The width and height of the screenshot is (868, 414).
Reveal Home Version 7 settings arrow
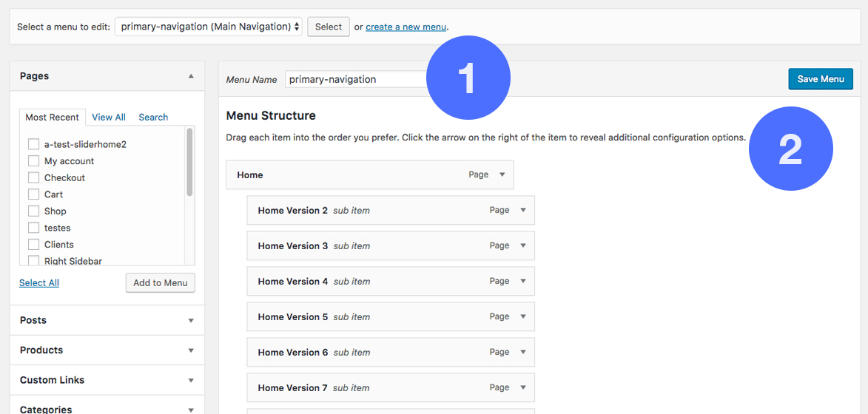(522, 388)
